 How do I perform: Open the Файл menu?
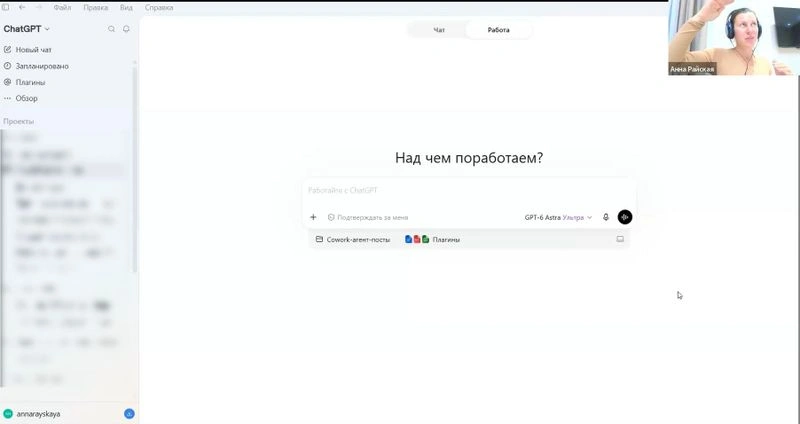[62, 8]
